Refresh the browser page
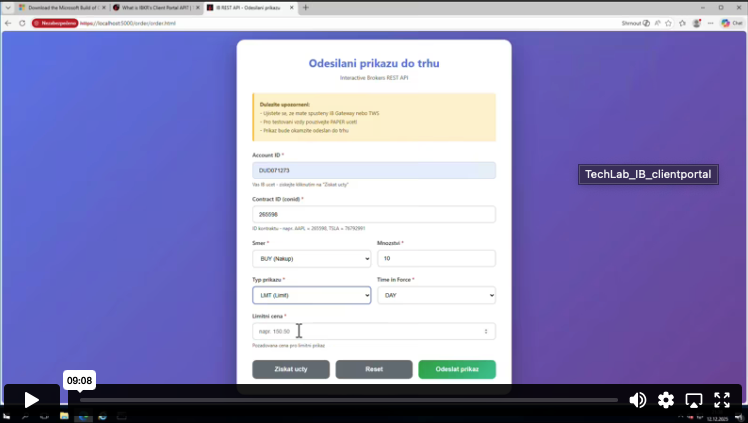 pyautogui.click(x=22, y=23)
